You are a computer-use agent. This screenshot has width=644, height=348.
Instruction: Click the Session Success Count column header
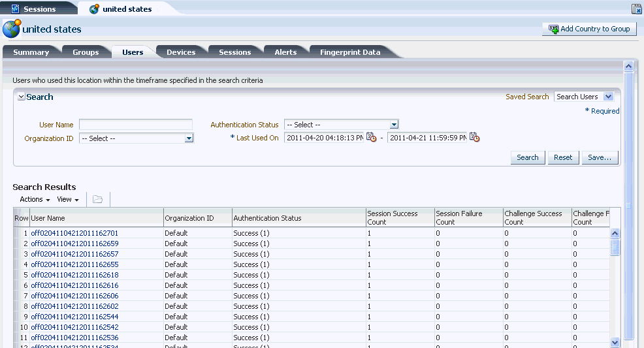tap(400, 217)
